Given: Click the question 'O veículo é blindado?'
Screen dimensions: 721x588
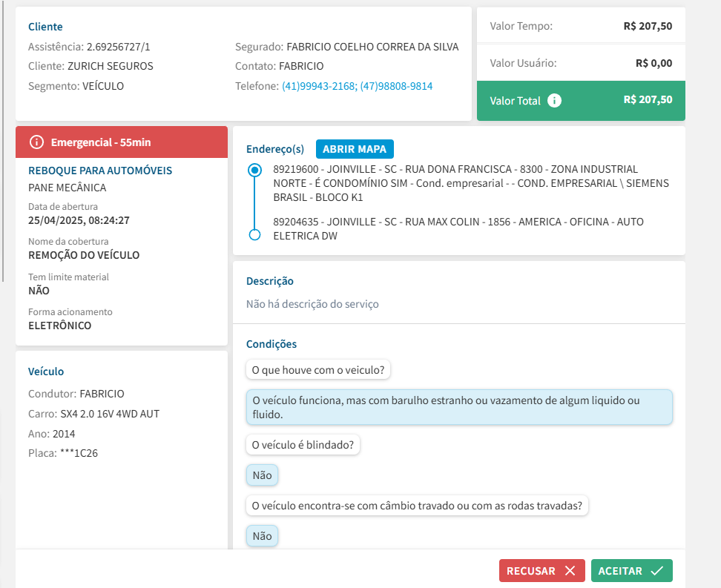Looking at the screenshot, I should point(303,445).
